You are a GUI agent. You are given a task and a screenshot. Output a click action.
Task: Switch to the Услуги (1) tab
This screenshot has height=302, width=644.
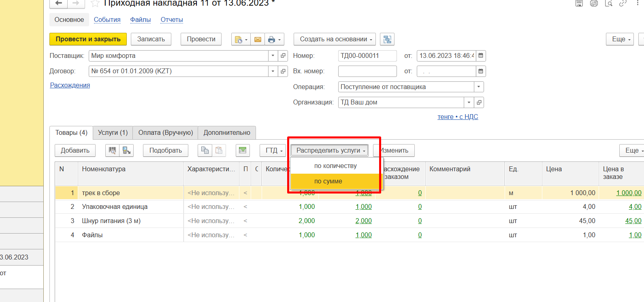[113, 133]
